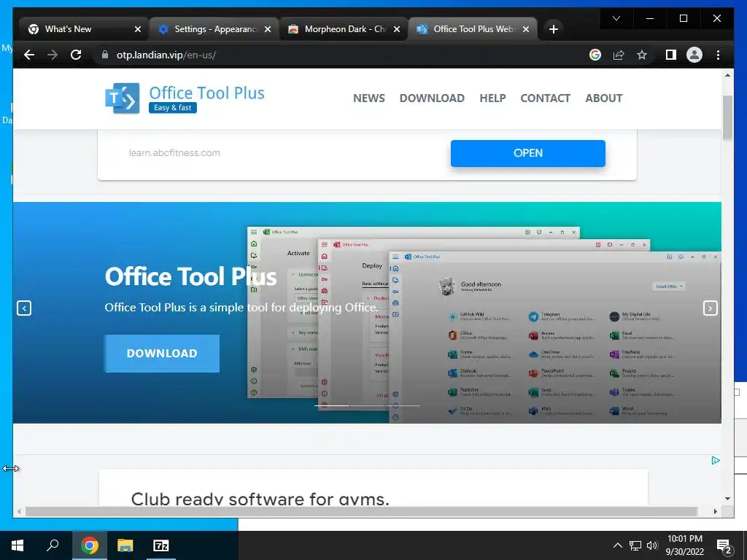Click the blue OPEN ad button

coord(528,153)
